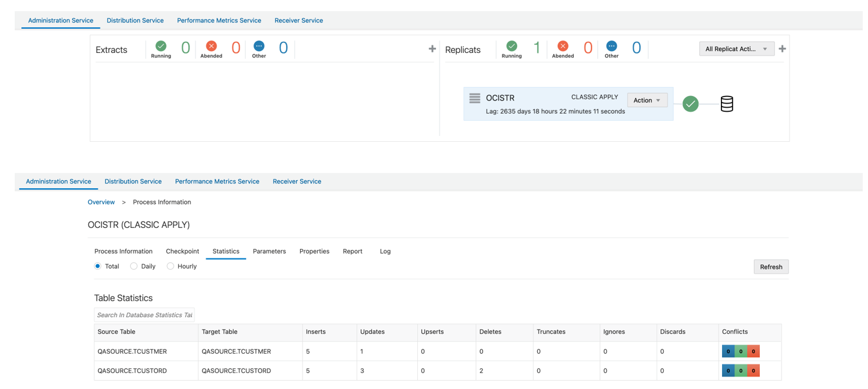Image resolution: width=868 pixels, height=389 pixels.
Task: Switch to the Process Information sub-tab
Action: click(x=123, y=251)
